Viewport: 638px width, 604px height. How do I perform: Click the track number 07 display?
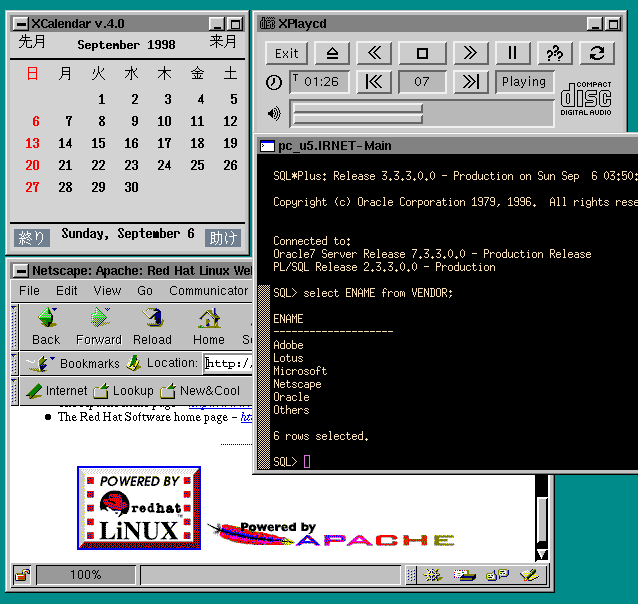pyautogui.click(x=422, y=82)
